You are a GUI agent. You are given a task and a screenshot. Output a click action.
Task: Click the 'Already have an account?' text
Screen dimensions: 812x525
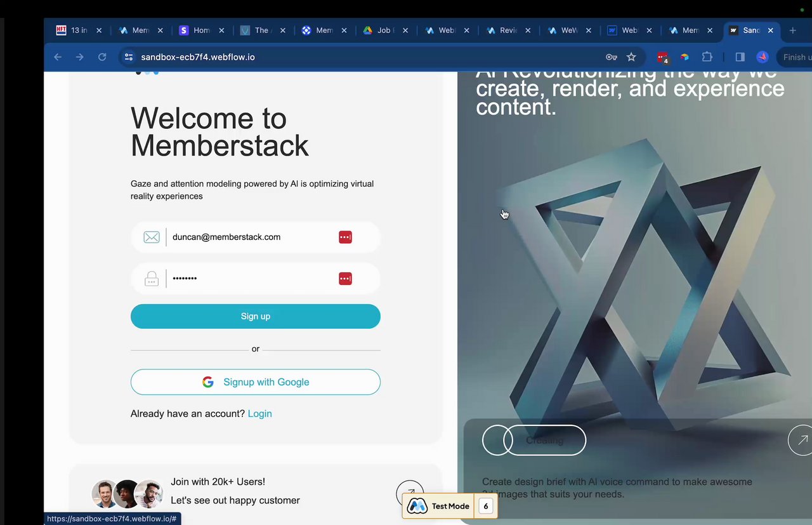coord(188,414)
